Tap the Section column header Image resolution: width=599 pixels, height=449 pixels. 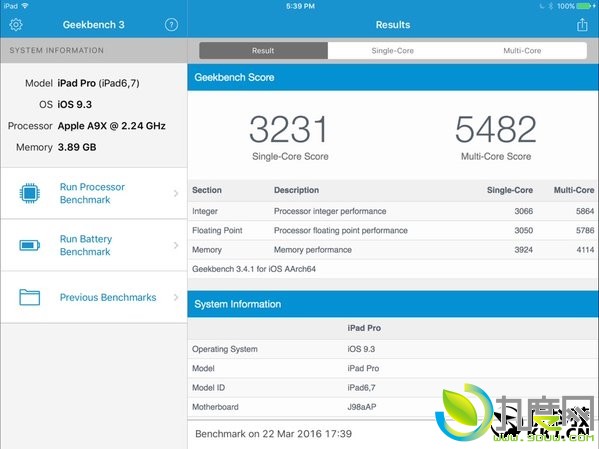point(207,190)
